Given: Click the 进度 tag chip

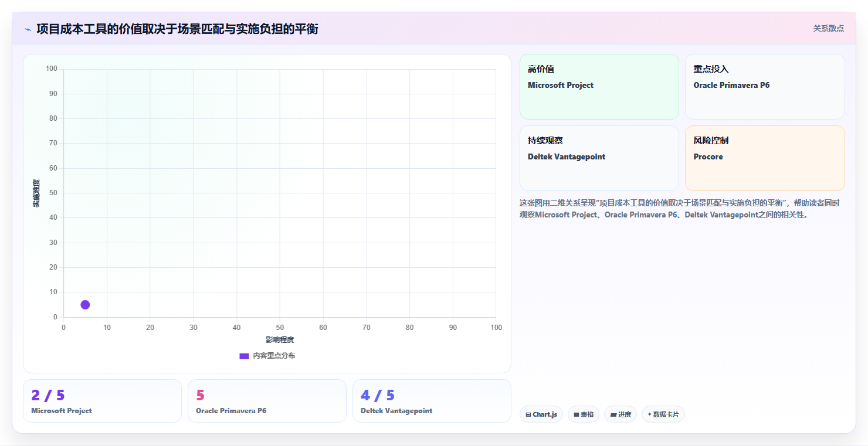Looking at the screenshot, I should 620,414.
